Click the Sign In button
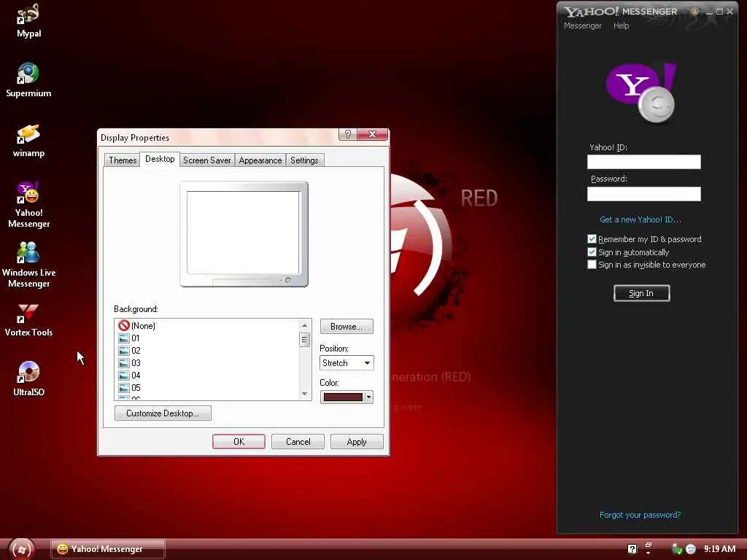The image size is (747, 560). [x=641, y=293]
